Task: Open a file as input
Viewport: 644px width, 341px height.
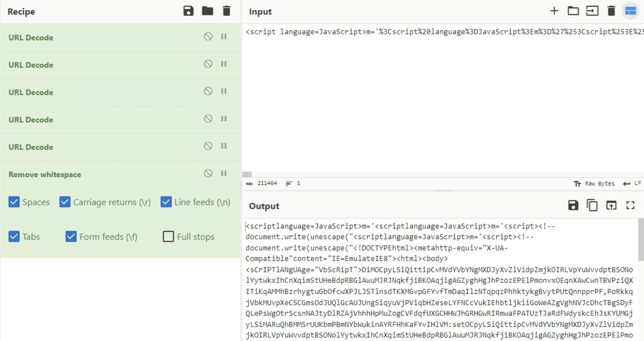Action: pyautogui.click(x=573, y=11)
